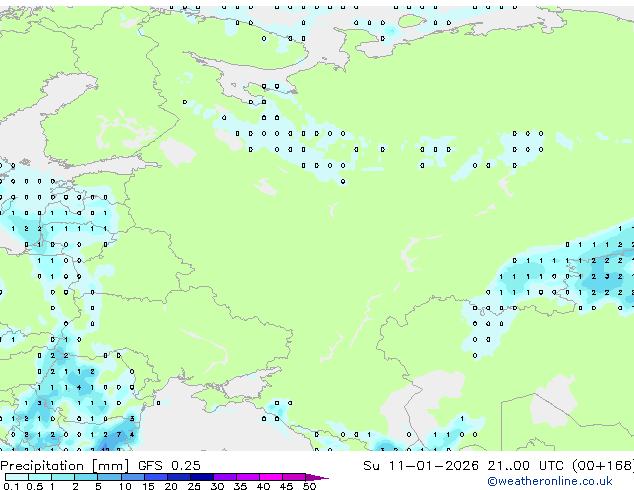Click the 'GFS 0.25' model label
This screenshot has width=634, height=490.
click(x=169, y=466)
